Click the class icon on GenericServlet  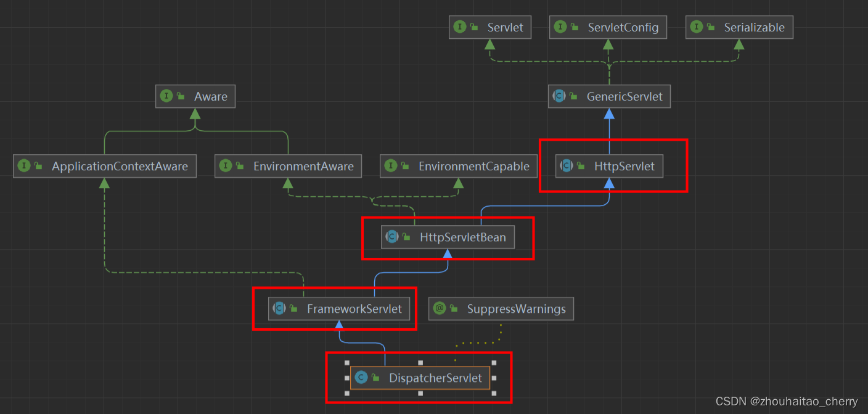click(x=559, y=96)
